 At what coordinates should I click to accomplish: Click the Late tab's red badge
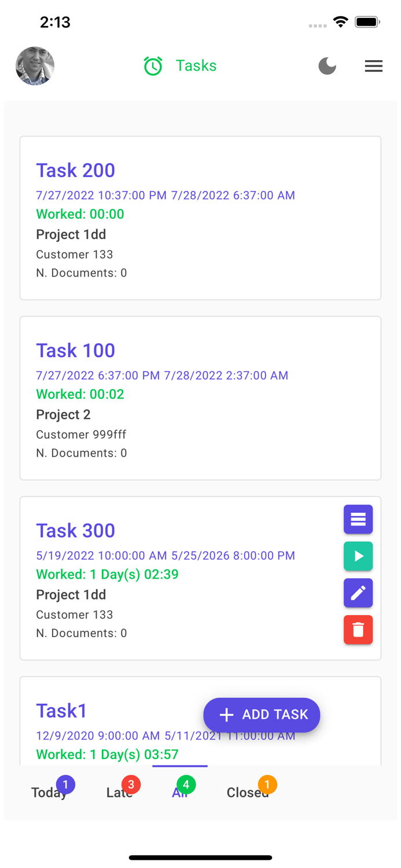click(131, 784)
